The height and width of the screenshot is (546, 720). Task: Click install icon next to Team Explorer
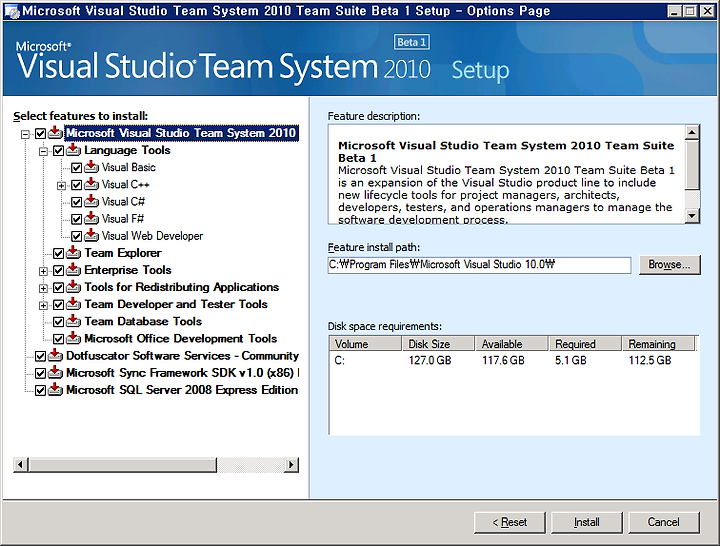(x=73, y=253)
